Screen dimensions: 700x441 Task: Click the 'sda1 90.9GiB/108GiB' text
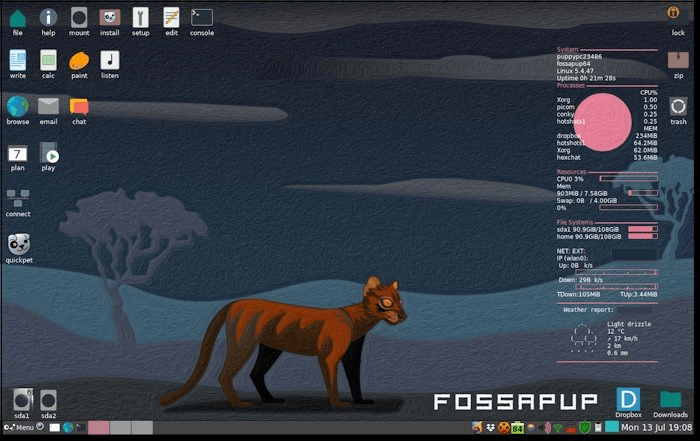[x=588, y=229]
